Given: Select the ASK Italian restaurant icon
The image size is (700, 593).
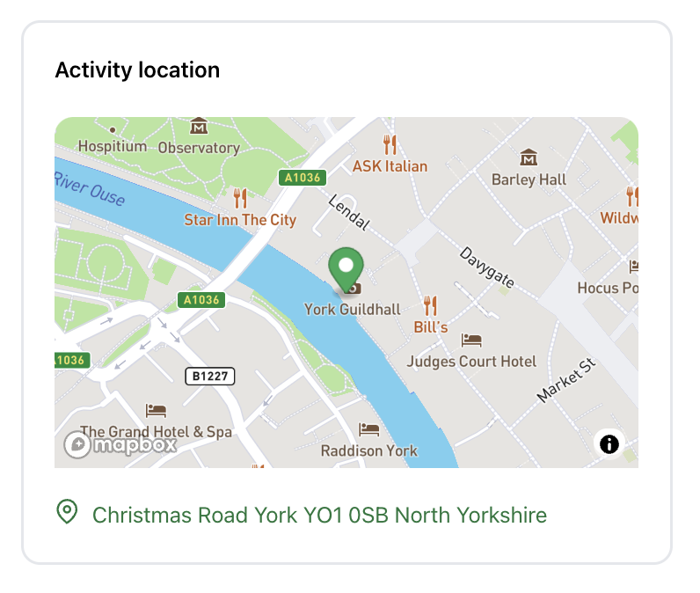Looking at the screenshot, I should [x=390, y=144].
